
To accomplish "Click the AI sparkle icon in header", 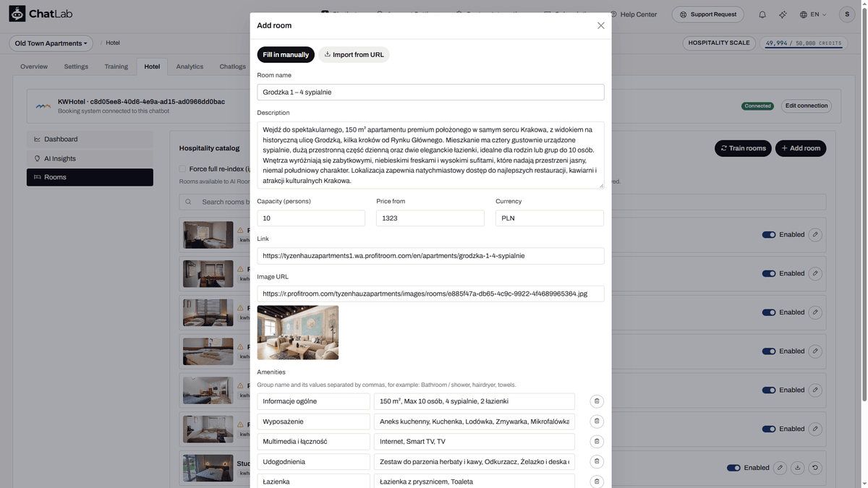I will [x=783, y=14].
